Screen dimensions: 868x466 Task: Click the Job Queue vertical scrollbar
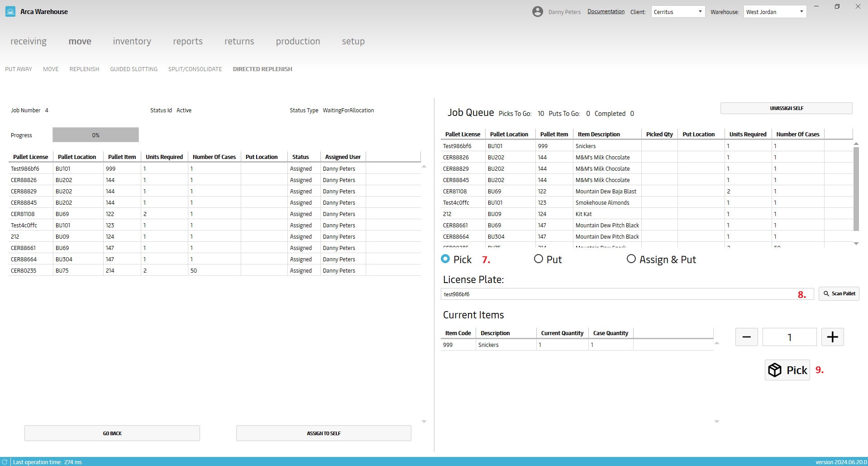[x=856, y=189]
